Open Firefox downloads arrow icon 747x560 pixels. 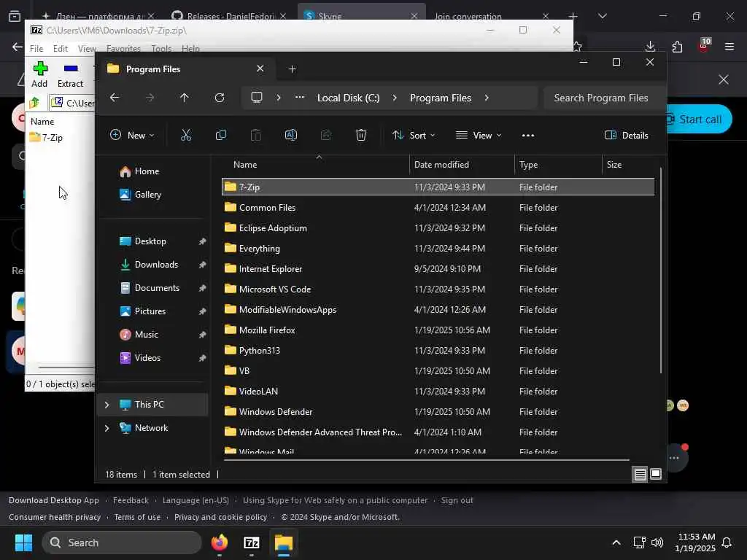(x=650, y=46)
